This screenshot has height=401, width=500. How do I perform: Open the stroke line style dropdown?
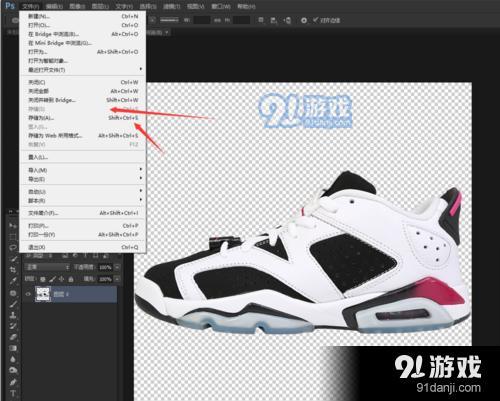click(x=169, y=20)
